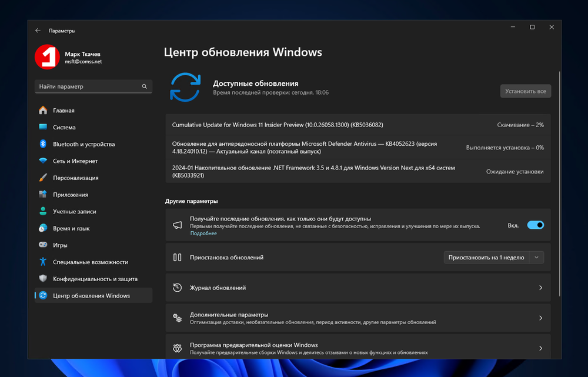Click the megaphone icon for latest updates
This screenshot has height=377, width=588.
pos(178,225)
